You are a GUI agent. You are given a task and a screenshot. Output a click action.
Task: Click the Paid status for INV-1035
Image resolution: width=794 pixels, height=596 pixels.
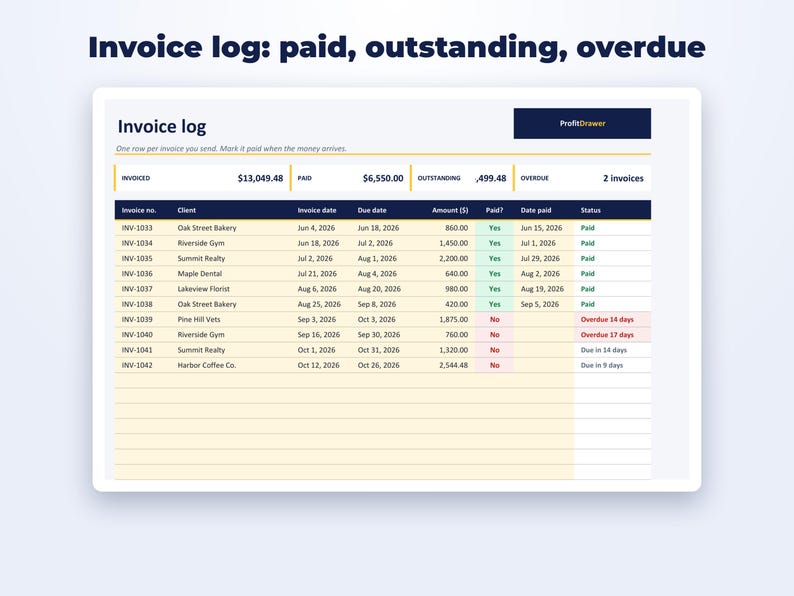tap(587, 258)
